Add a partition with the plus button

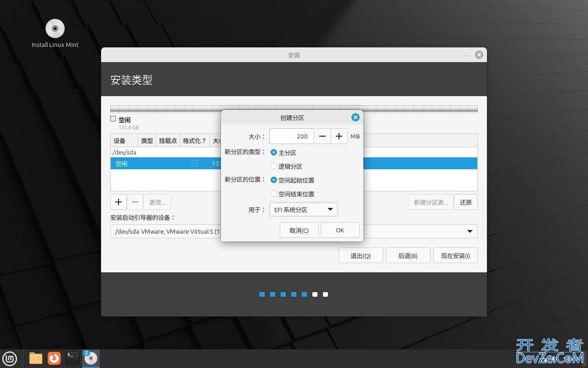(119, 202)
